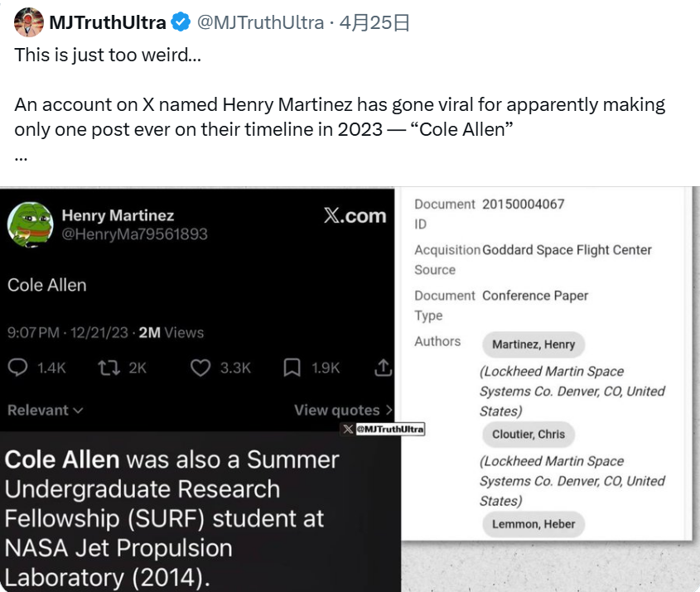Image resolution: width=700 pixels, height=592 pixels.
Task: Click the blue verified badge
Action: pos(181,23)
